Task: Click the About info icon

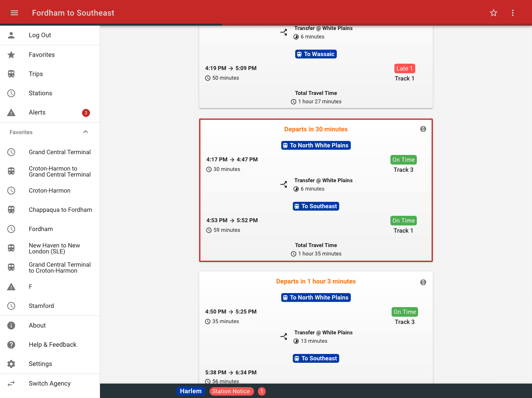Action: click(x=11, y=326)
